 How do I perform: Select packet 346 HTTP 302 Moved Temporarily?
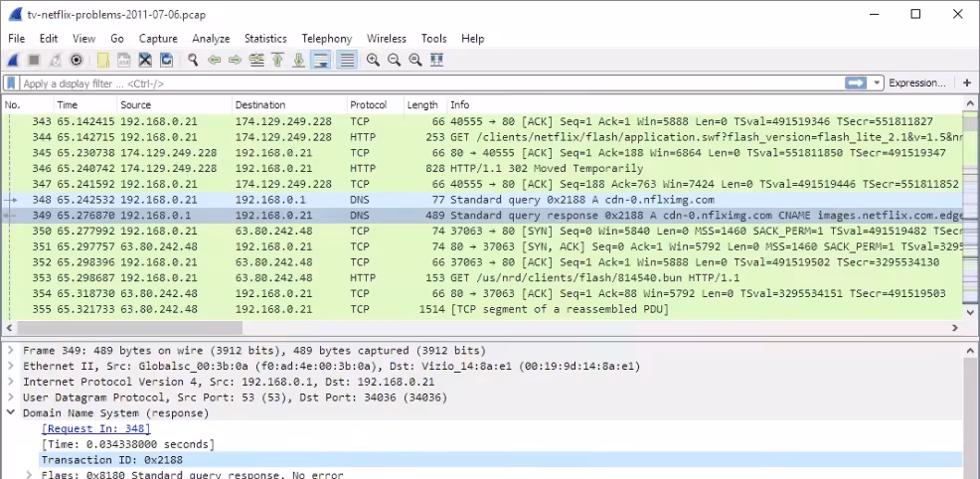(482, 169)
